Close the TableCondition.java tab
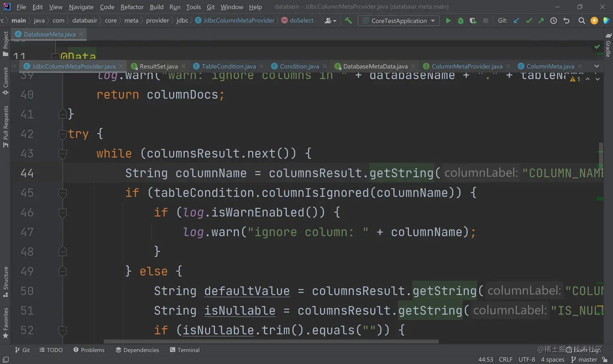613x364 pixels. (x=261, y=66)
